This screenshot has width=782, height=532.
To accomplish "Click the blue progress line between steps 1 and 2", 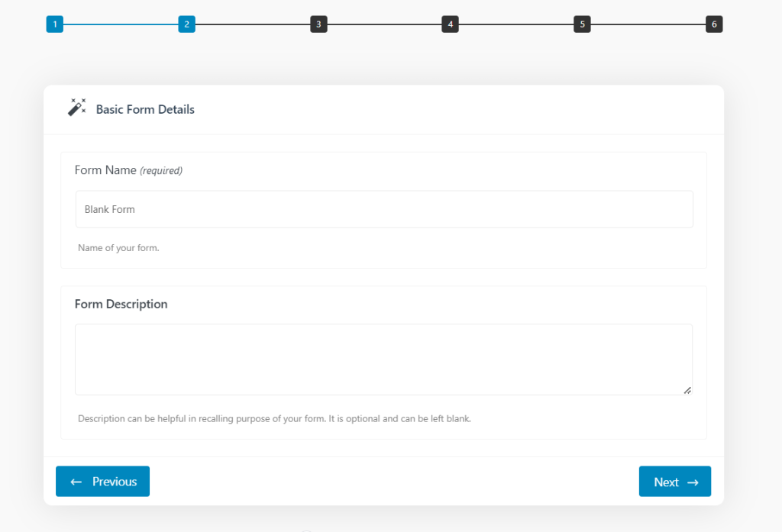I will pos(121,24).
